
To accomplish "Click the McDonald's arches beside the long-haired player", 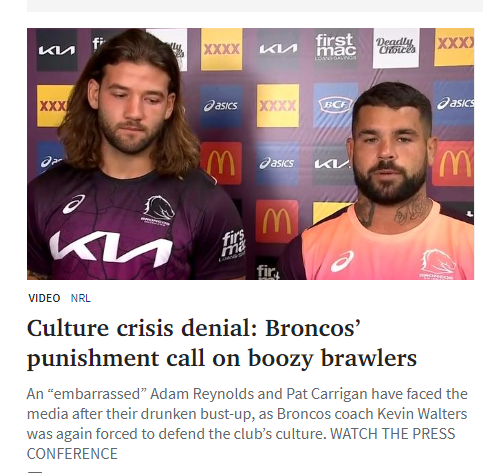I will [221, 163].
